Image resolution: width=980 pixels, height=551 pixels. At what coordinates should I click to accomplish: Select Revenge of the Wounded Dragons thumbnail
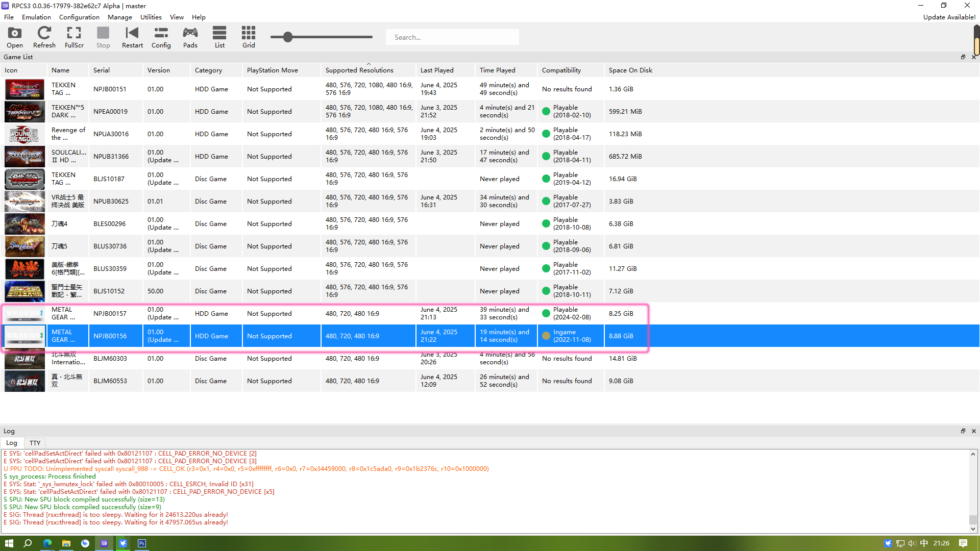(x=24, y=134)
